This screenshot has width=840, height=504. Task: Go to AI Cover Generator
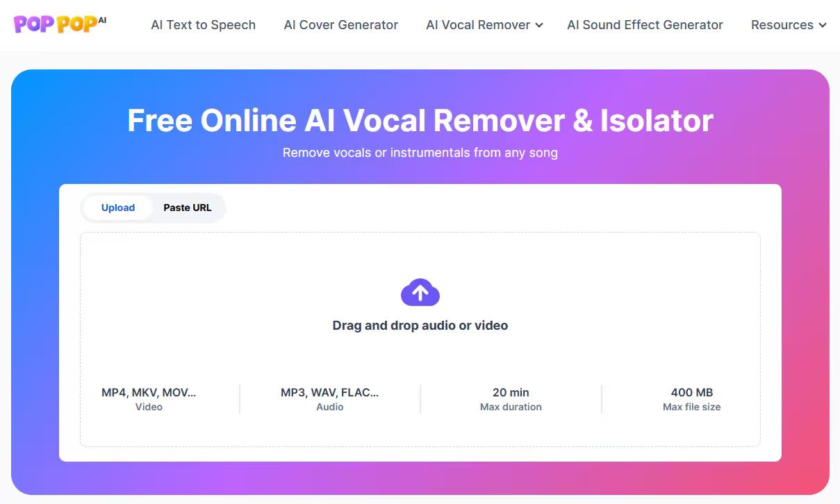click(x=340, y=25)
